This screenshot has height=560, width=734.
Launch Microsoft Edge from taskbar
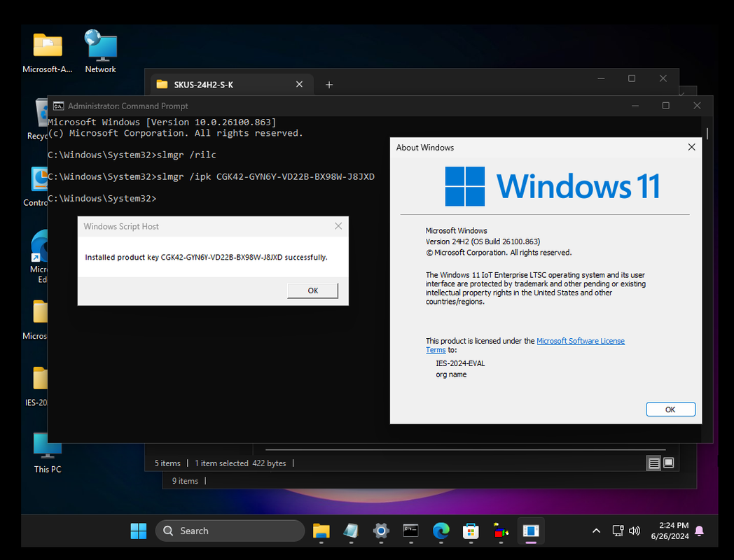[441, 531]
